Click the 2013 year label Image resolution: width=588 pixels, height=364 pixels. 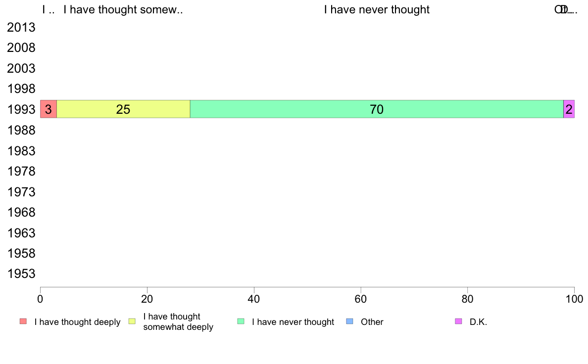tap(21, 27)
